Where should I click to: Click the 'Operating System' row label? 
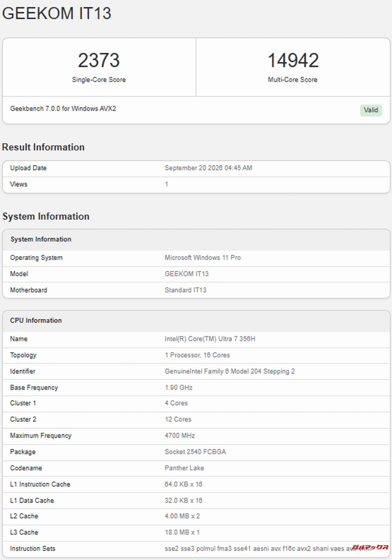[36, 257]
